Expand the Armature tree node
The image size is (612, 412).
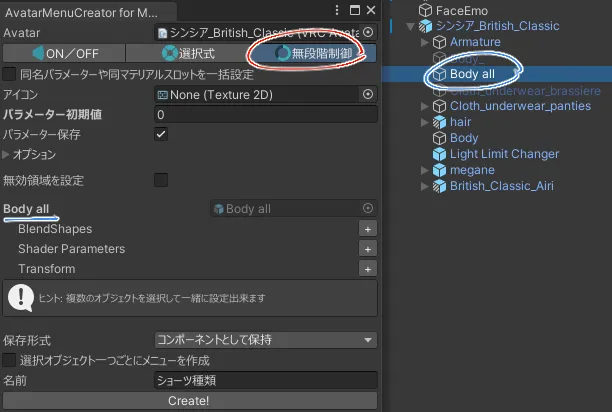tap(425, 42)
